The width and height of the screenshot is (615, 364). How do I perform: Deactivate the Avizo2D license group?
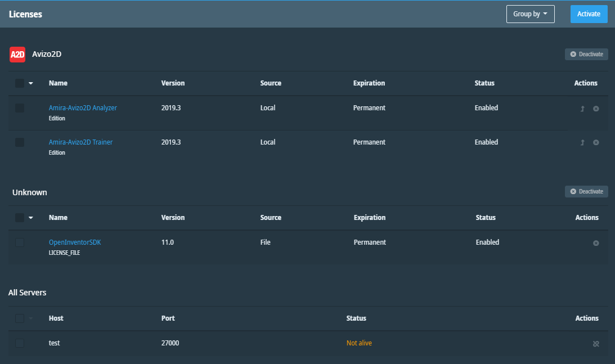[x=586, y=54]
